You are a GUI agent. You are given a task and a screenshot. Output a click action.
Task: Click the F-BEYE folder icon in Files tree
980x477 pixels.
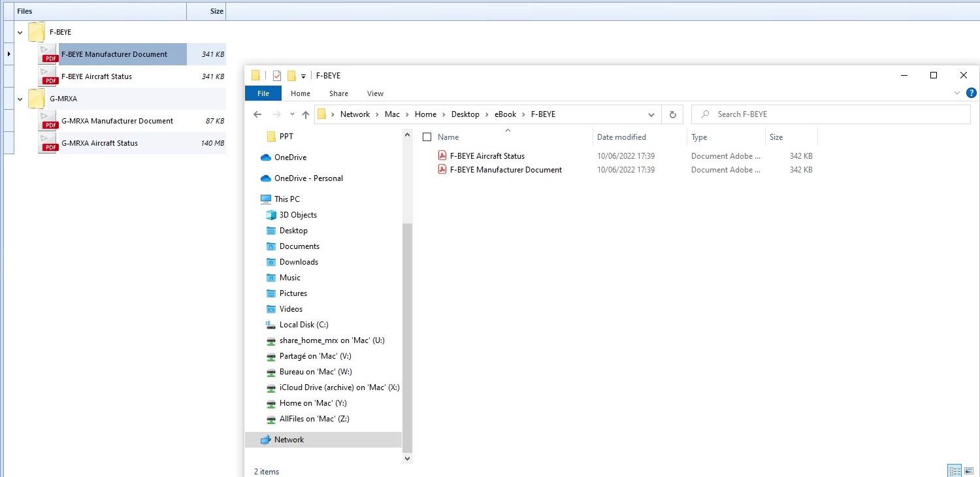[37, 32]
